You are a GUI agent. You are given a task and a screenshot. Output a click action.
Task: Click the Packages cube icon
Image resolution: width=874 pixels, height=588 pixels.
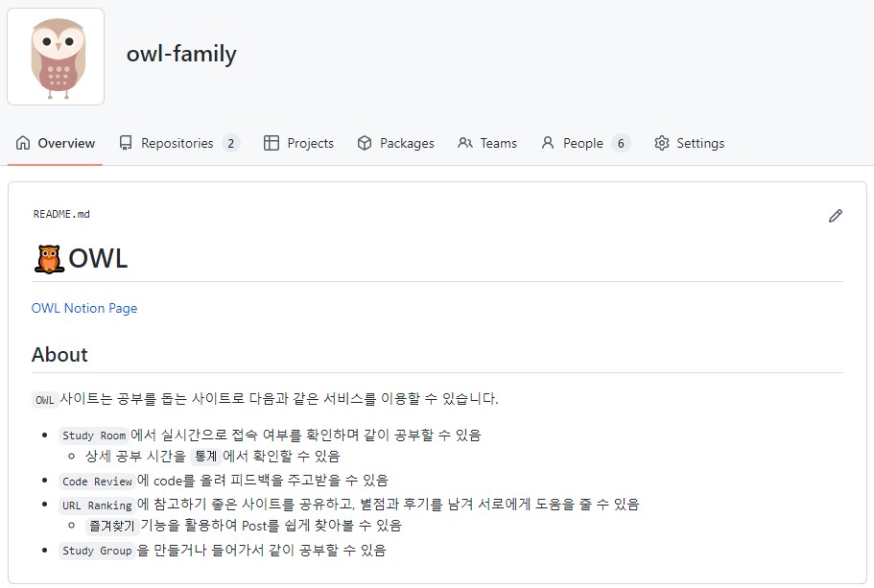pyautogui.click(x=365, y=143)
